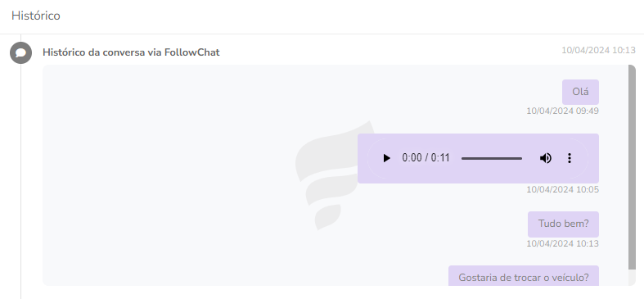Seek along the audio progress bar
Screen dimensions: 644x299
(492, 158)
